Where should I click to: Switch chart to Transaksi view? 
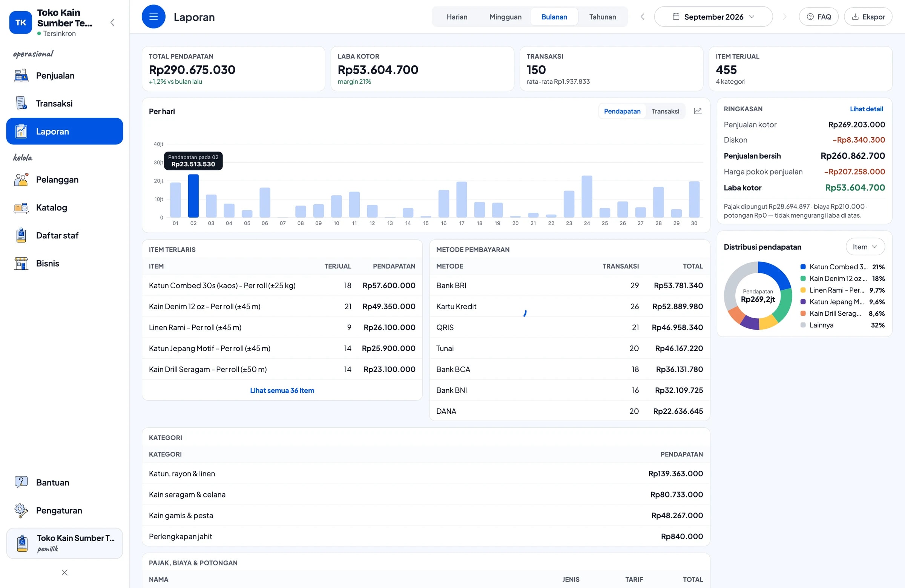[665, 111]
